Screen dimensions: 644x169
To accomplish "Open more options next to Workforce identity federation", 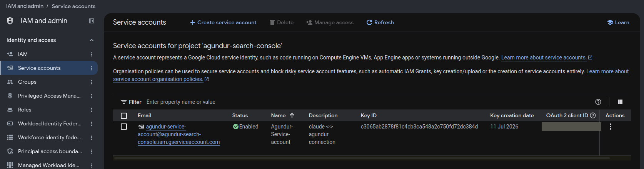I will [92, 138].
